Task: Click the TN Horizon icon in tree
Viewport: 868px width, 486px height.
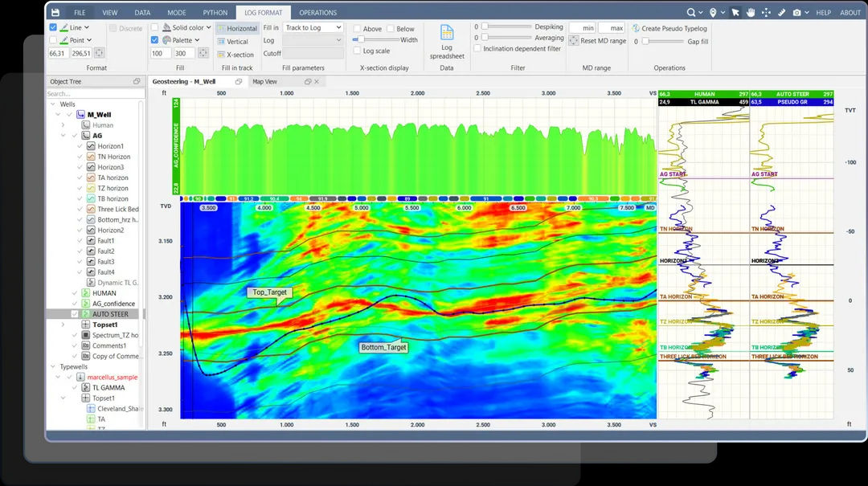Action: click(x=92, y=157)
